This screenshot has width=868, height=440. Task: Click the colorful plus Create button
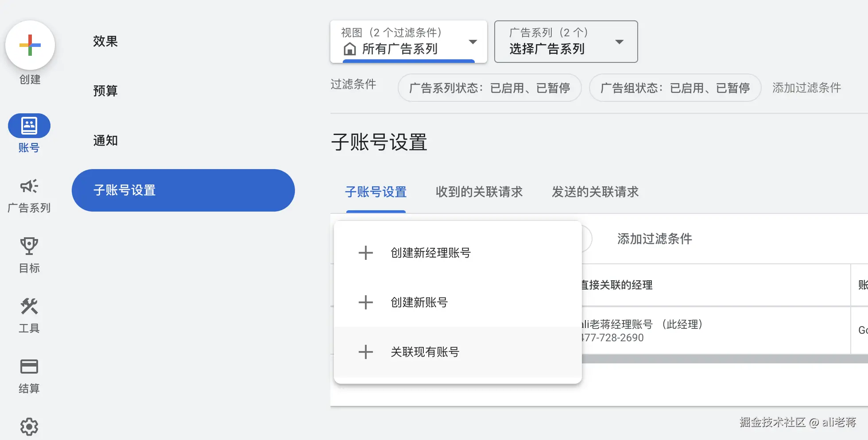click(30, 45)
